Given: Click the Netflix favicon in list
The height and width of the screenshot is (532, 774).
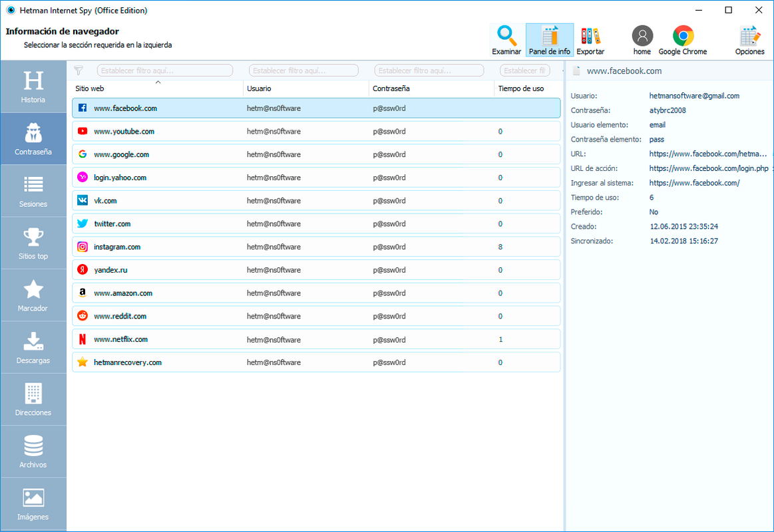Looking at the screenshot, I should (x=83, y=338).
